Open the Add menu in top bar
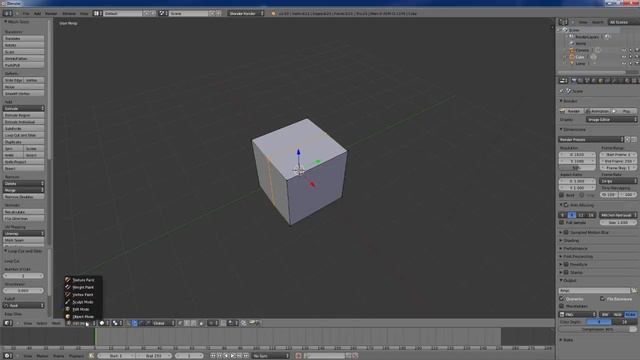 [37, 13]
